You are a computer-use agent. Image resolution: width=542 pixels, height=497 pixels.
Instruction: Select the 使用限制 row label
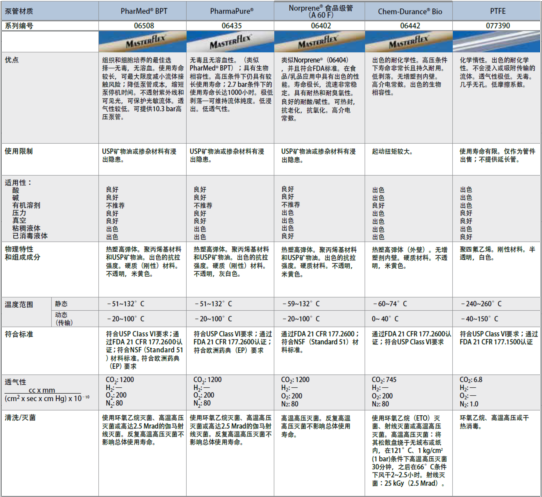pos(19,151)
